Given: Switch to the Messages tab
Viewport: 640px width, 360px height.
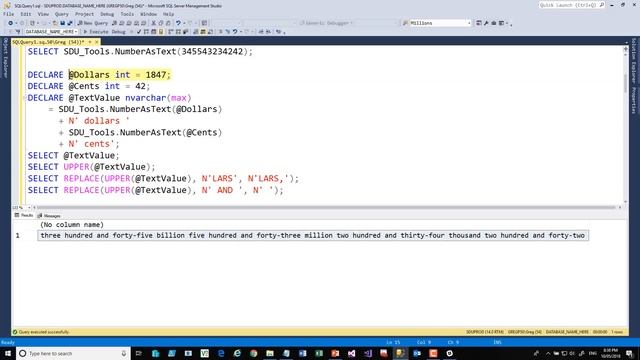Looking at the screenshot, I should [x=49, y=216].
